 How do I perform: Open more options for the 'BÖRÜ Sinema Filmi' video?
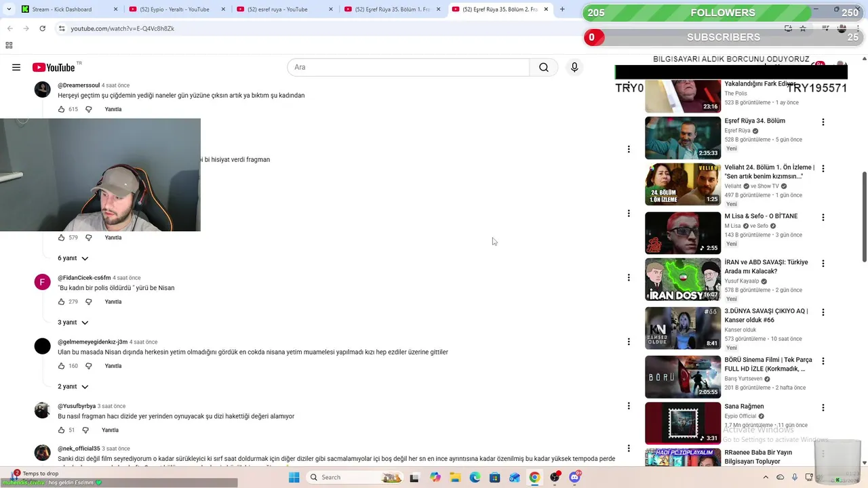pyautogui.click(x=823, y=361)
